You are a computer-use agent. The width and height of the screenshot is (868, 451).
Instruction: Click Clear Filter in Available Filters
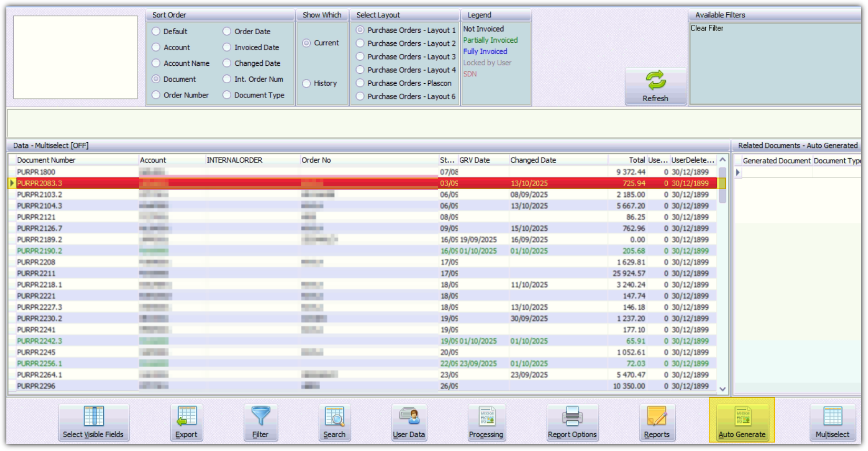[707, 28]
